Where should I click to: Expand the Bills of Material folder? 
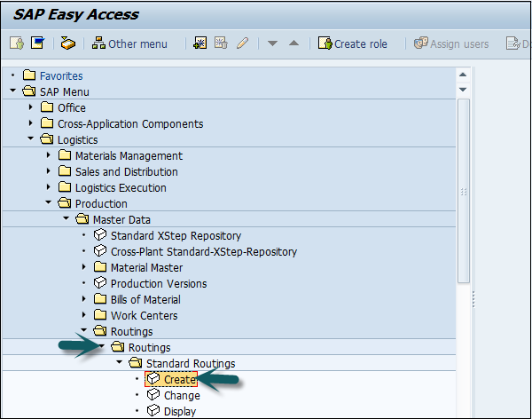point(83,300)
